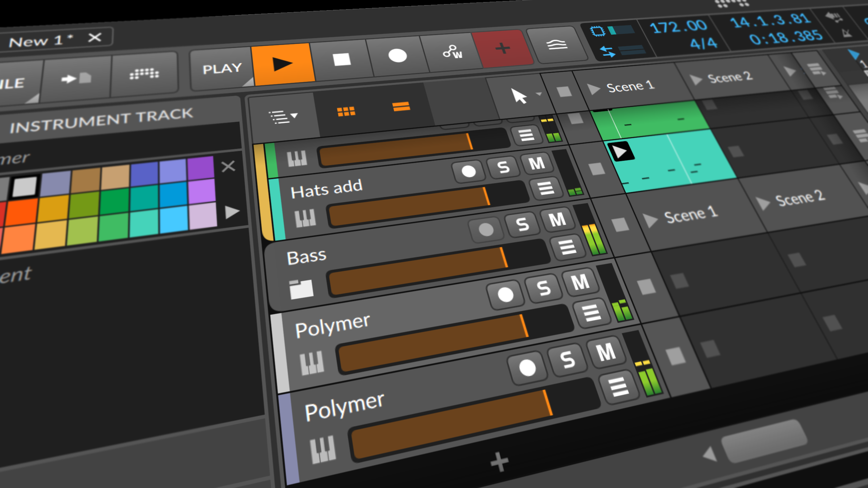Click the arrow-to-file export icon

(76, 79)
